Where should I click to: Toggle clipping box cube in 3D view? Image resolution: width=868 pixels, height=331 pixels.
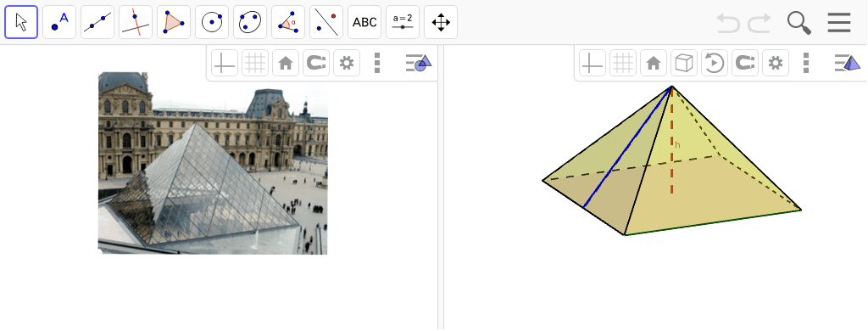684,63
